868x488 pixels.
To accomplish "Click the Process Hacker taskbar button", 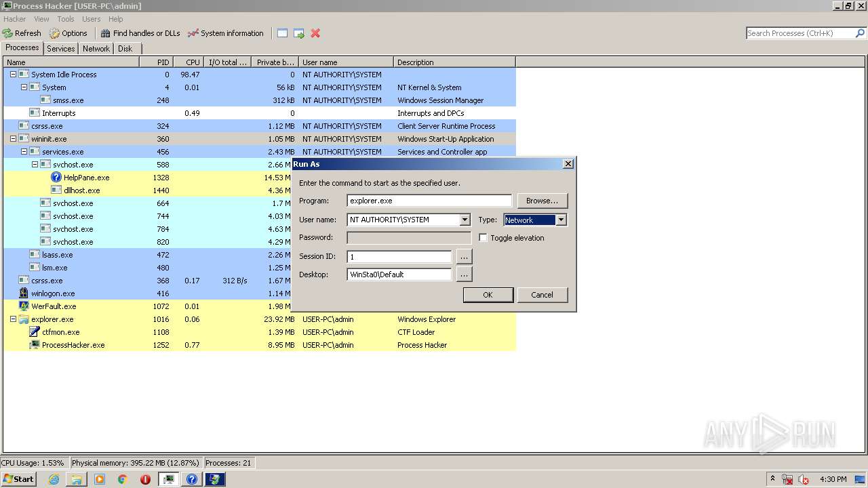I will click(x=169, y=479).
